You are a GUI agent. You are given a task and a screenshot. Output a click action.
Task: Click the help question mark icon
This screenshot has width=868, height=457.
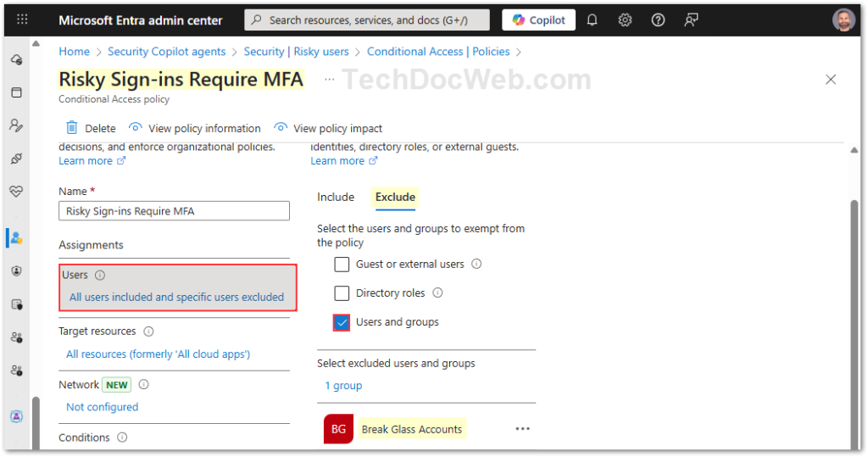658,20
